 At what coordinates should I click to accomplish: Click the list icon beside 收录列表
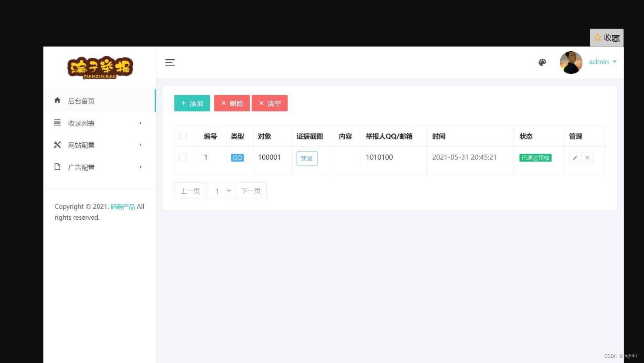(57, 122)
